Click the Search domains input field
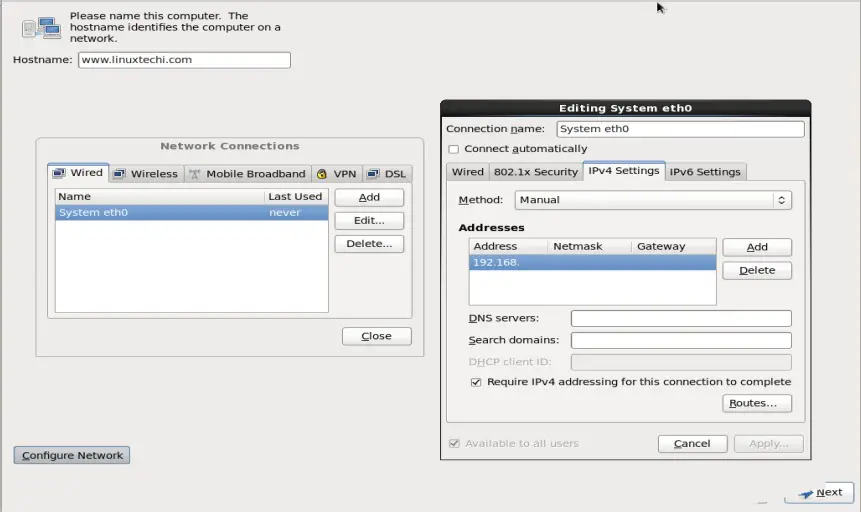 (x=681, y=340)
